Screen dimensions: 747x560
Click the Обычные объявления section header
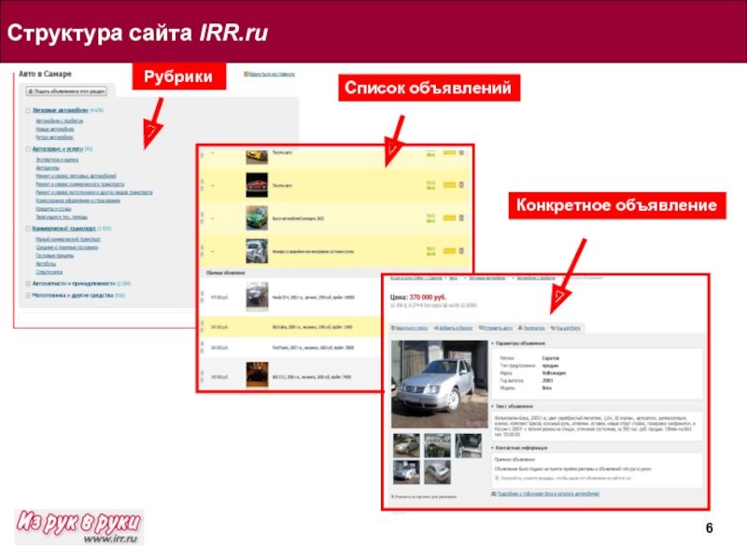(225, 273)
